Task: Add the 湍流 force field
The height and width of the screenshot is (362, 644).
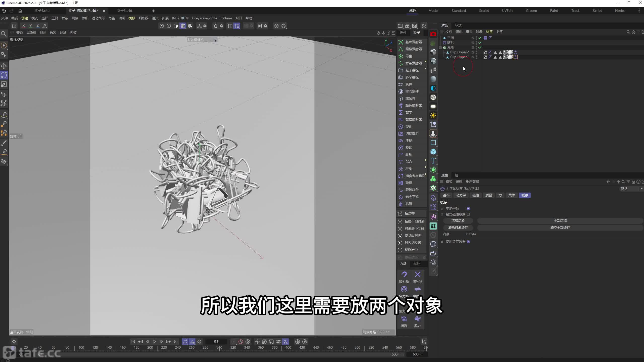Action: pyautogui.click(x=404, y=322)
